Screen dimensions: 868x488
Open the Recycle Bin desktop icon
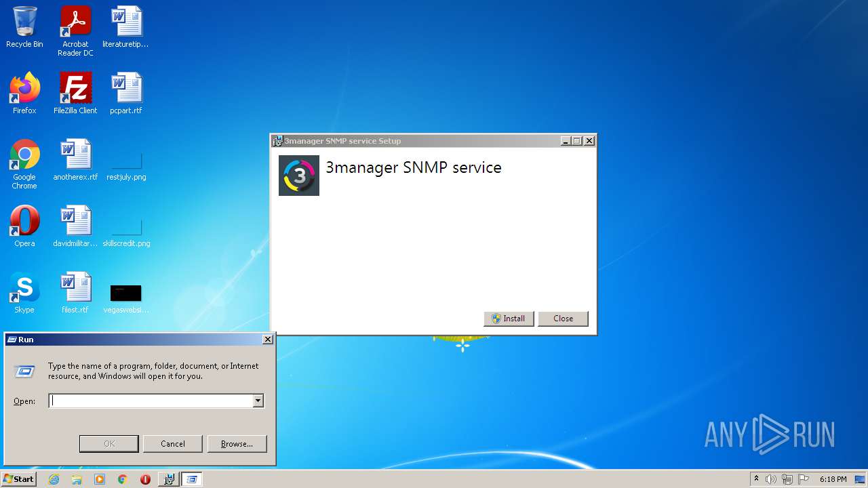[24, 28]
